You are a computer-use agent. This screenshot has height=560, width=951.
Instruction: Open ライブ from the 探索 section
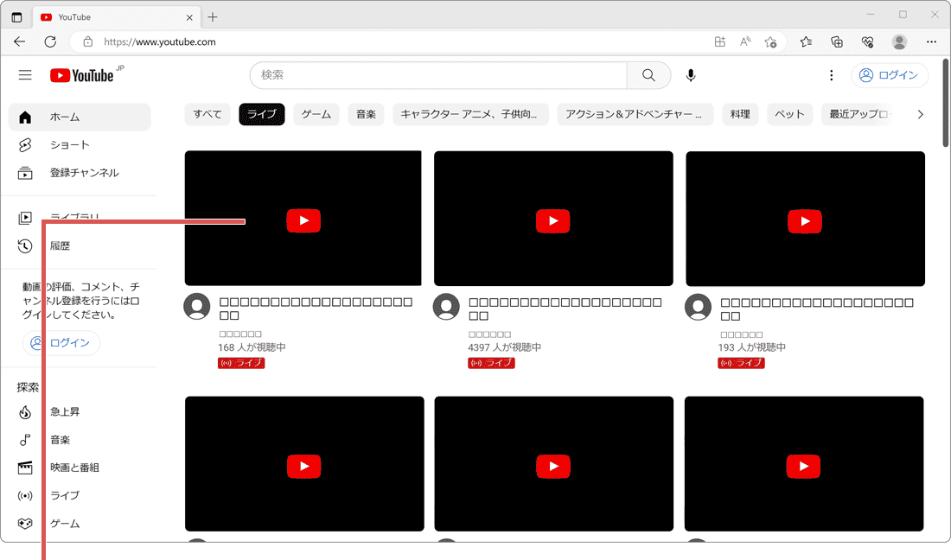pyautogui.click(x=25, y=495)
